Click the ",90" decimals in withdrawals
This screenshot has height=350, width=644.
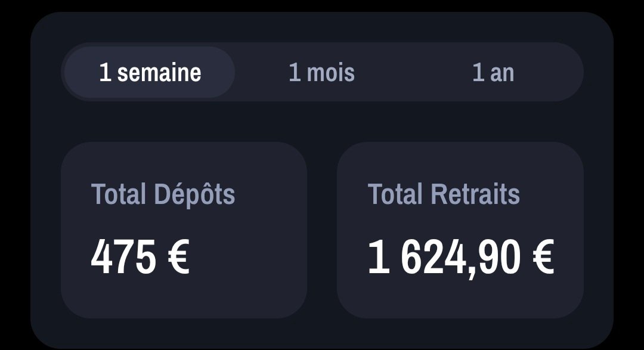point(494,259)
